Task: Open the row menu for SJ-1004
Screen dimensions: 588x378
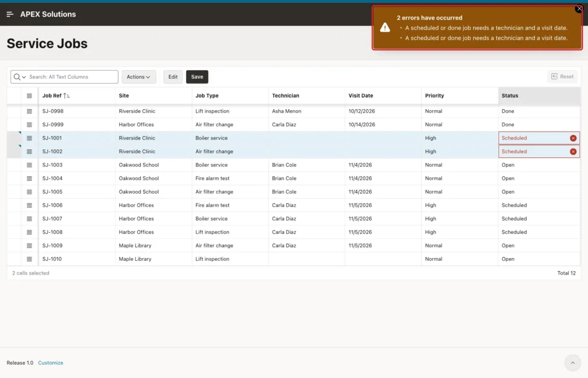Action: [x=29, y=179]
